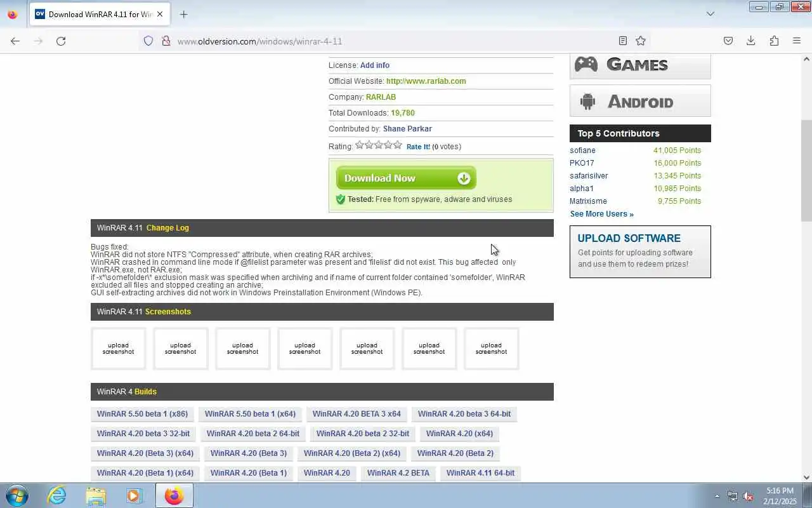Open the WinRAR 4.20 (Beta 2) build
The height and width of the screenshot is (508, 812).
point(455,453)
